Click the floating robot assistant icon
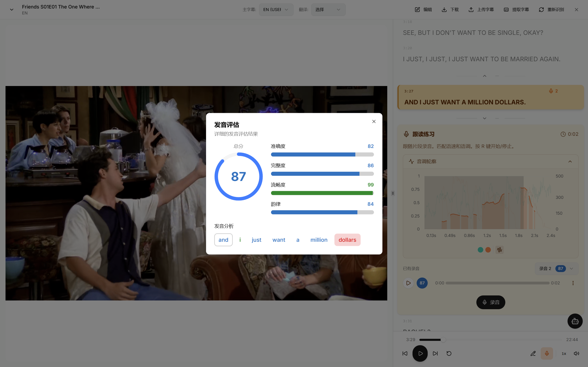588x367 pixels. (x=575, y=321)
